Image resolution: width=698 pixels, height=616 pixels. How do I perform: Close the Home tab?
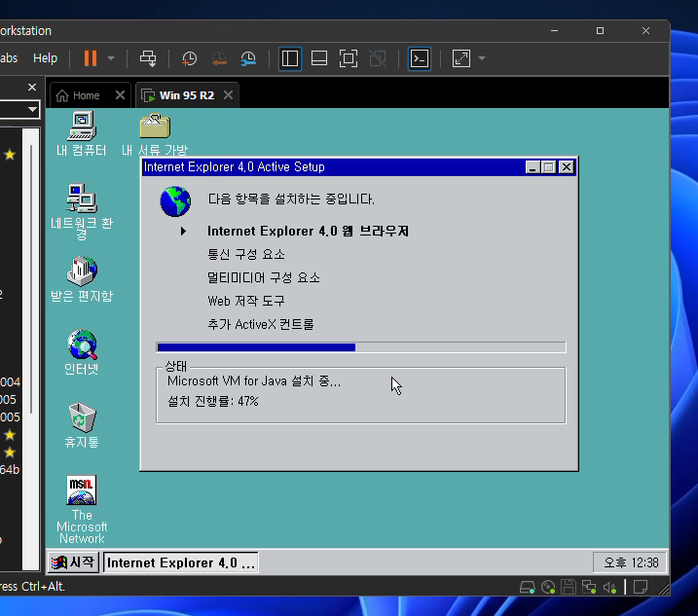click(x=120, y=94)
